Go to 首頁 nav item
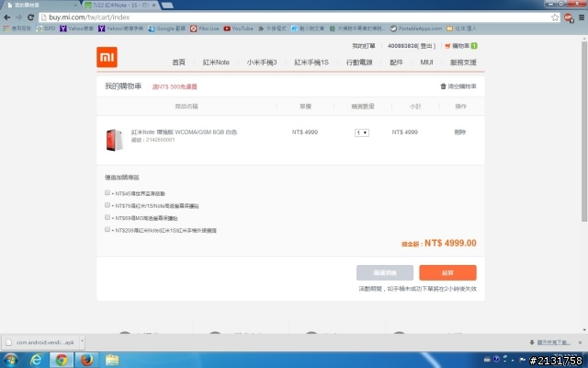The height and width of the screenshot is (368, 588). point(179,63)
